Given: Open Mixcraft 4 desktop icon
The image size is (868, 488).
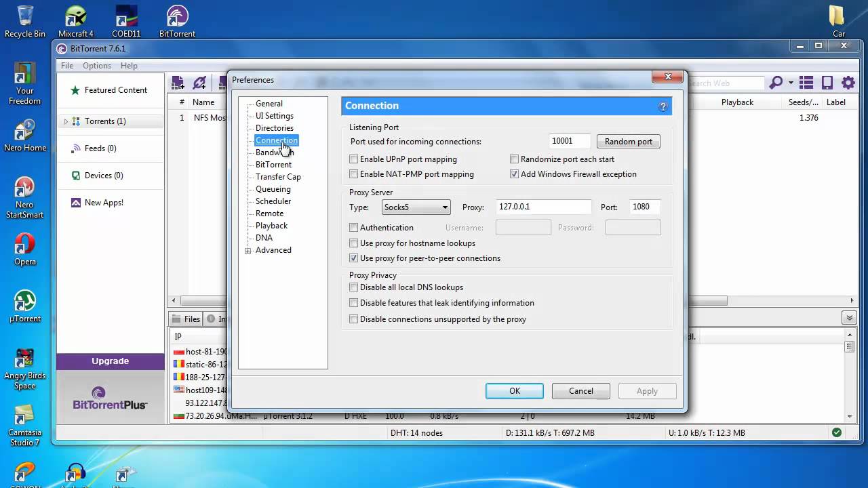Looking at the screenshot, I should pyautogui.click(x=76, y=22).
